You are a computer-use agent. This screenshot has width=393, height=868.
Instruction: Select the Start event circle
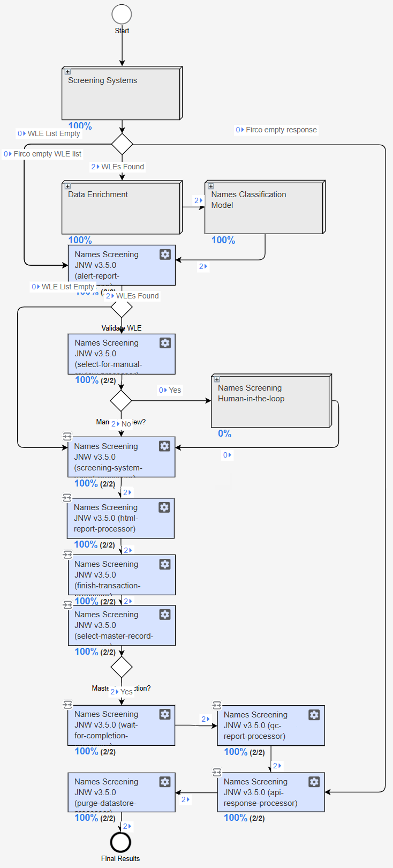(x=122, y=14)
